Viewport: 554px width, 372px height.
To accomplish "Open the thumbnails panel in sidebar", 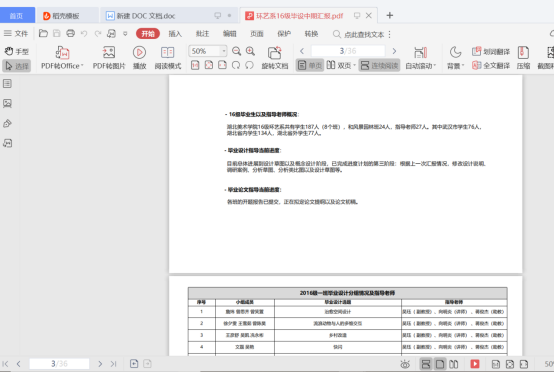I will point(7,103).
